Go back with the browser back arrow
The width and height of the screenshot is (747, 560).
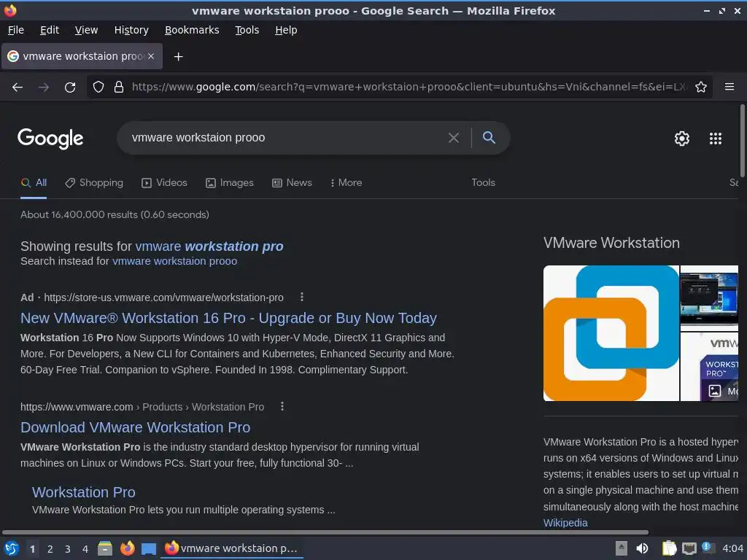(18, 87)
